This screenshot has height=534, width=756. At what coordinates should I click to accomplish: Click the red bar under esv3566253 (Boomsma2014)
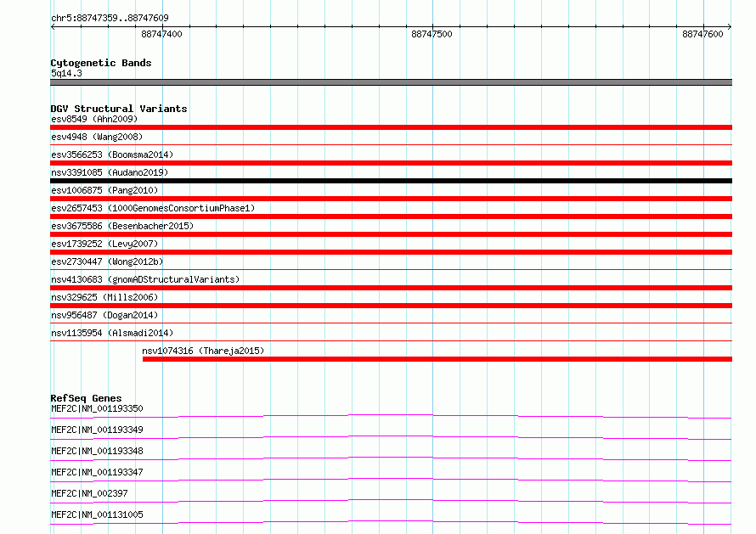click(x=391, y=163)
